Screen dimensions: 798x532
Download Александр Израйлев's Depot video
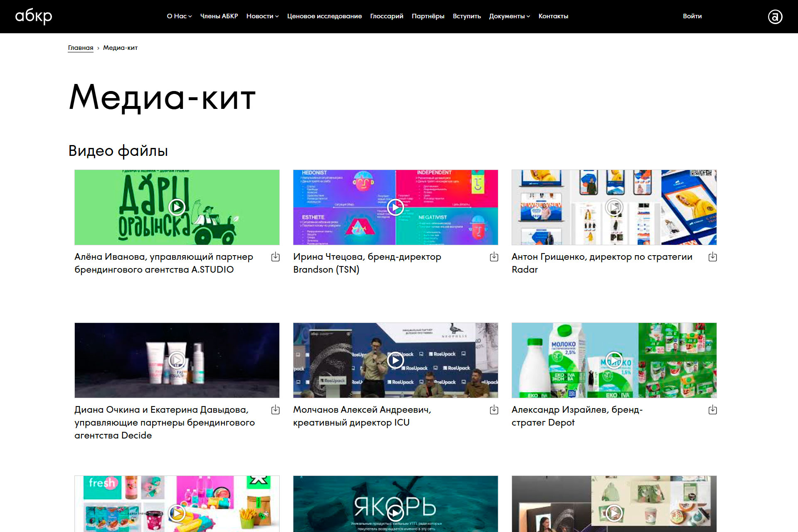(x=712, y=410)
